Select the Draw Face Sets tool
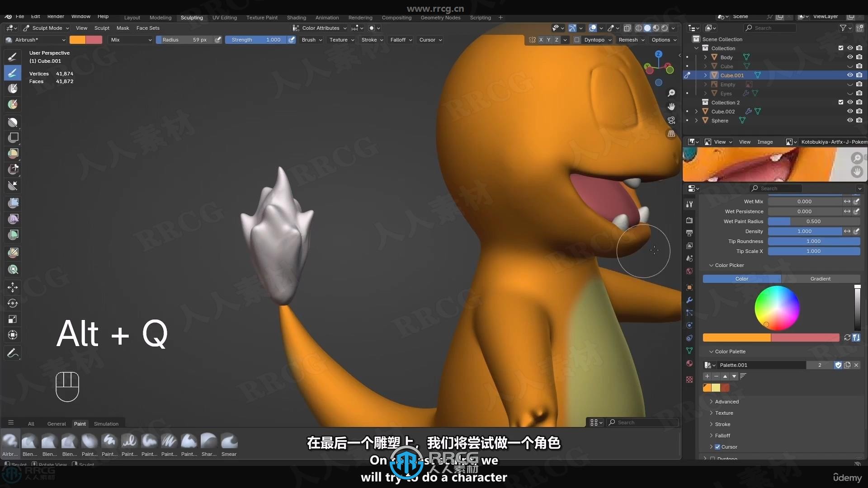 pos(13,104)
